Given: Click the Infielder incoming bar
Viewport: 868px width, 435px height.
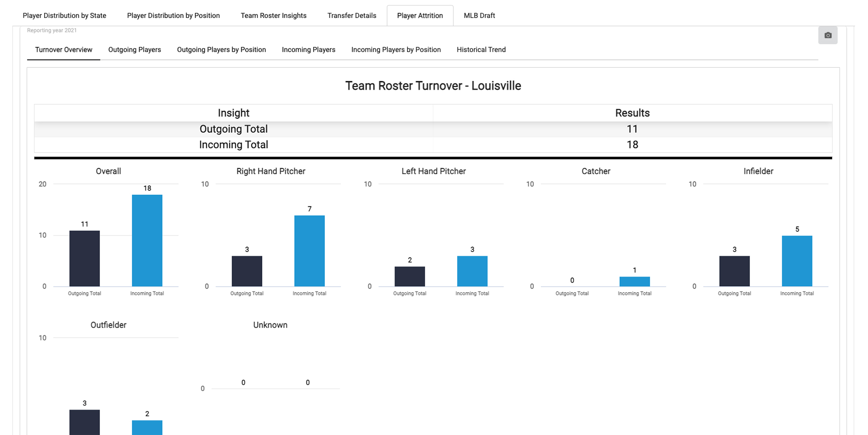Looking at the screenshot, I should (x=797, y=261).
